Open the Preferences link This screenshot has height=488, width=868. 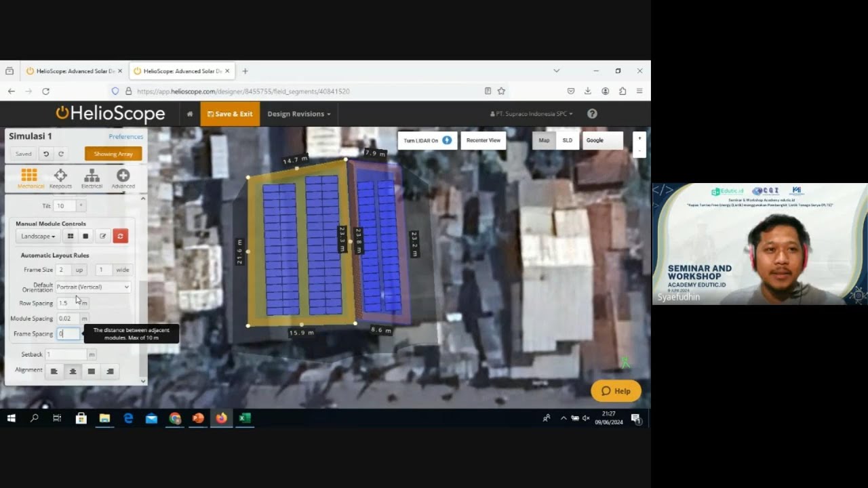click(x=126, y=136)
